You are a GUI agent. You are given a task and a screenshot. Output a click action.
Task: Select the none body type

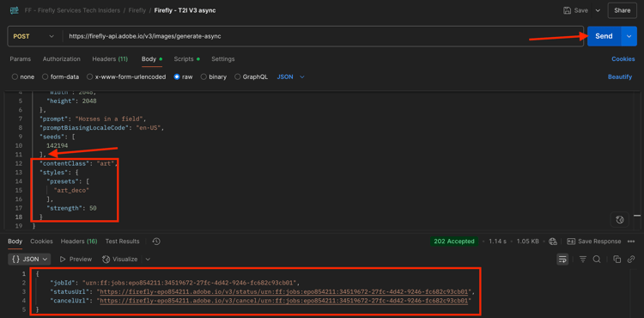point(23,76)
